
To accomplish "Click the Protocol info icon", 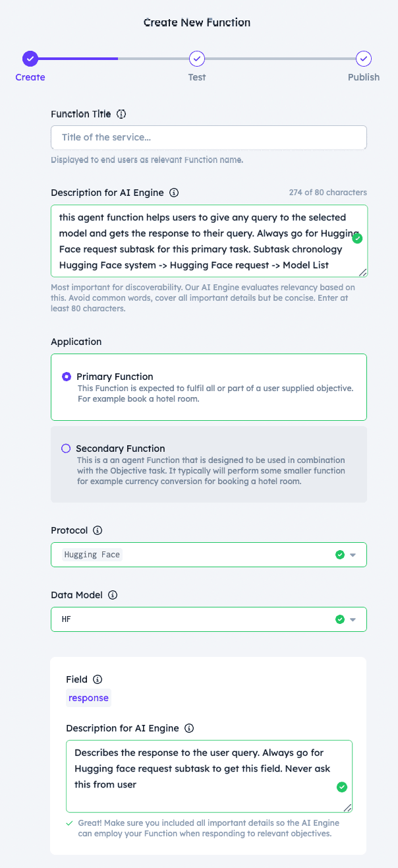I will pos(98,530).
